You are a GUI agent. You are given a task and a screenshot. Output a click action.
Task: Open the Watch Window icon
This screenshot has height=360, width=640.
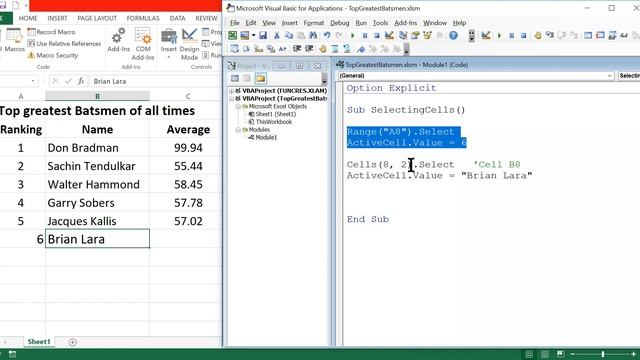pyautogui.click(x=612, y=36)
